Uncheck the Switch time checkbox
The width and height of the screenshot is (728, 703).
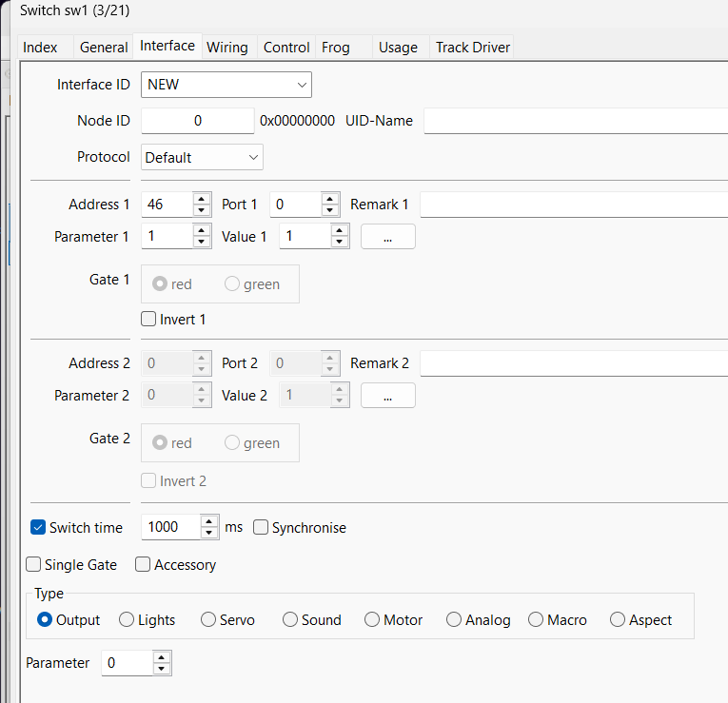[39, 527]
